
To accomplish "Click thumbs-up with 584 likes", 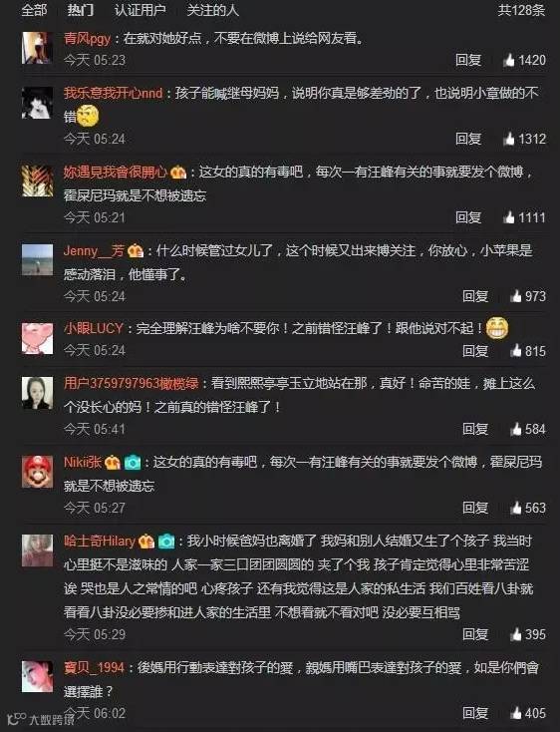I will click(x=516, y=429).
